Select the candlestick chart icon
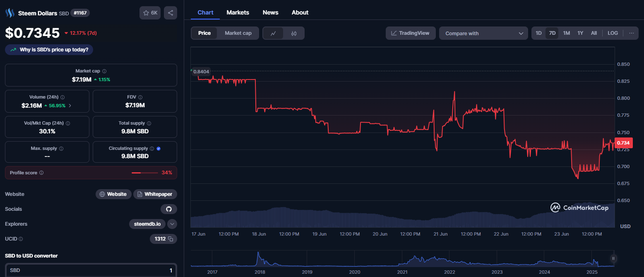Image resolution: width=644 pixels, height=277 pixels. tap(294, 33)
